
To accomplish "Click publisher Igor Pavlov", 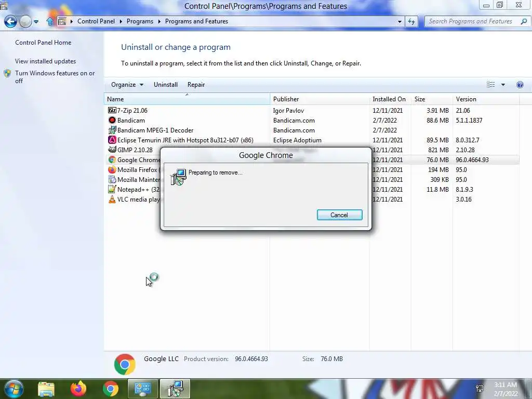I will (x=288, y=110).
